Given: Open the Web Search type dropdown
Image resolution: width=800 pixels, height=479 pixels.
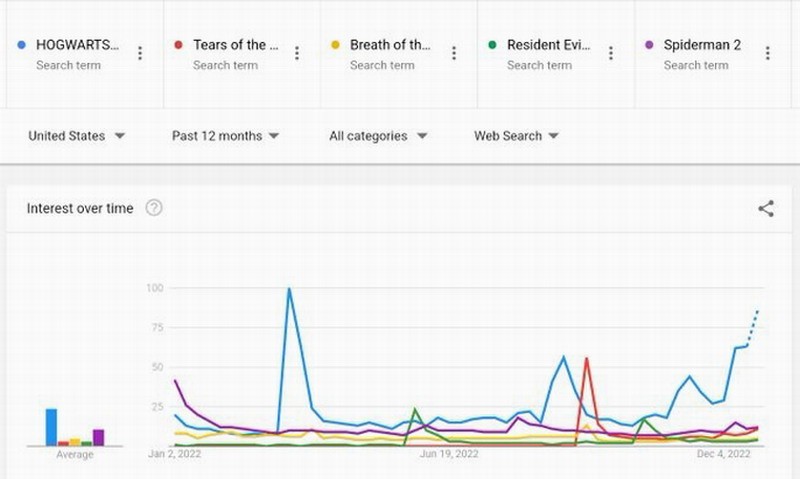Looking at the screenshot, I should pos(516,136).
